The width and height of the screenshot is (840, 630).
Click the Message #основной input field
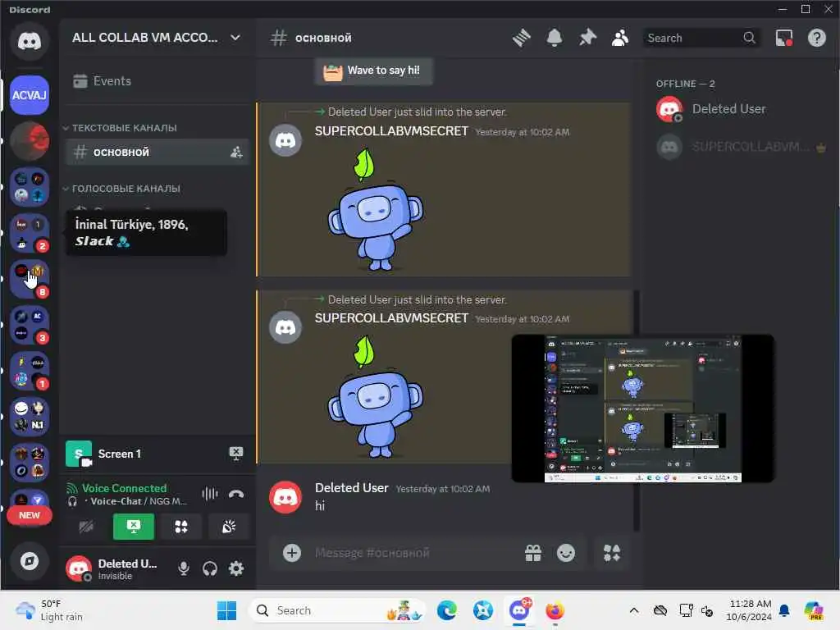click(413, 553)
